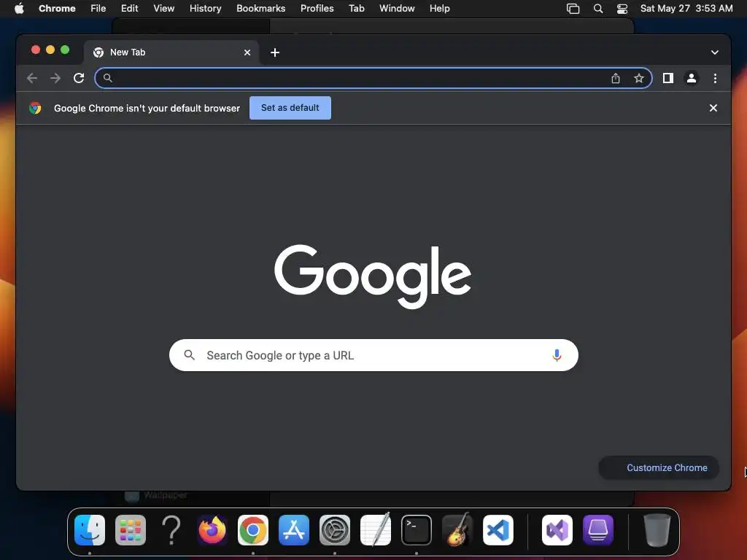747x560 pixels.
Task: Open the Tab menu
Action: (356, 9)
